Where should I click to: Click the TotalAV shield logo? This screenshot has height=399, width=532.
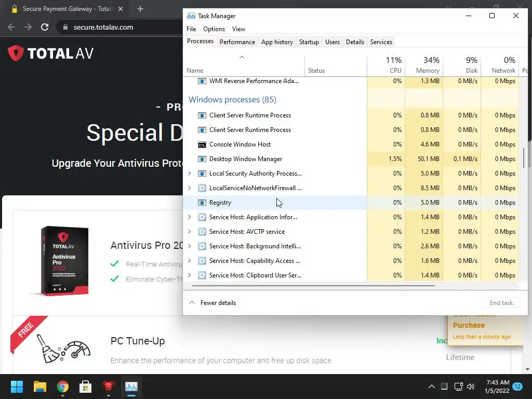(x=16, y=53)
